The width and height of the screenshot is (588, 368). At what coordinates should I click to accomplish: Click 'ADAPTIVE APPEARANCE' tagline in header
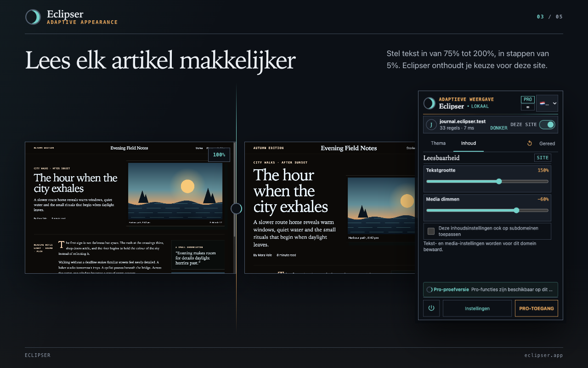[82, 22]
